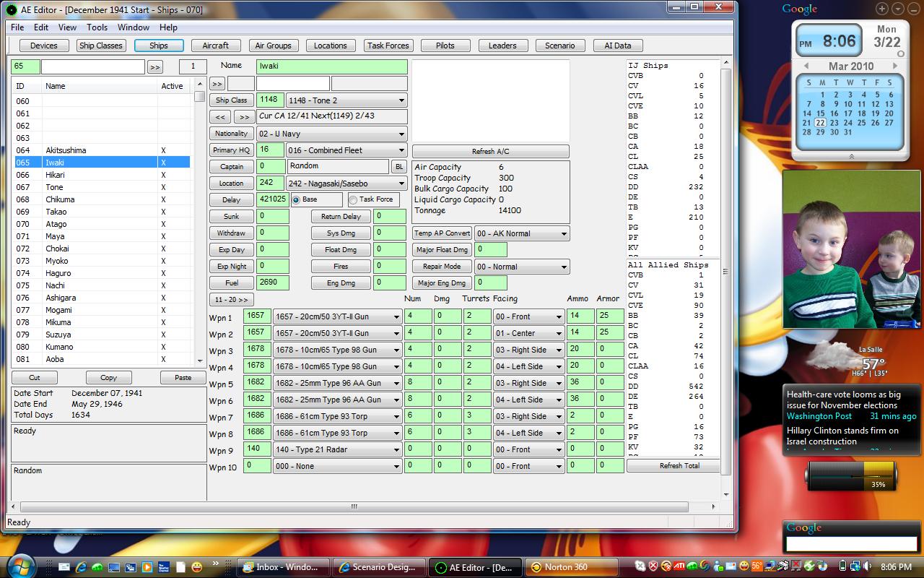The image size is (924, 578).
Task: Click the ship Name field Iwaki
Action: (x=331, y=66)
